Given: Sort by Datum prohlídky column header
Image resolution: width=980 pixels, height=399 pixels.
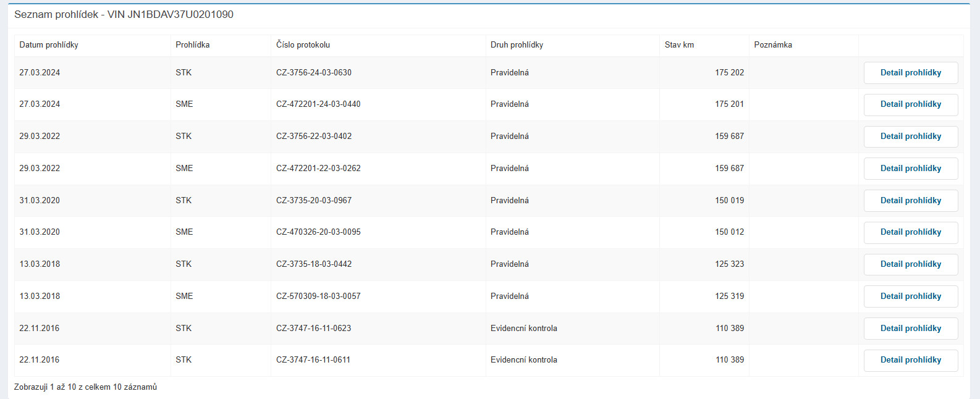Looking at the screenshot, I should coord(49,45).
